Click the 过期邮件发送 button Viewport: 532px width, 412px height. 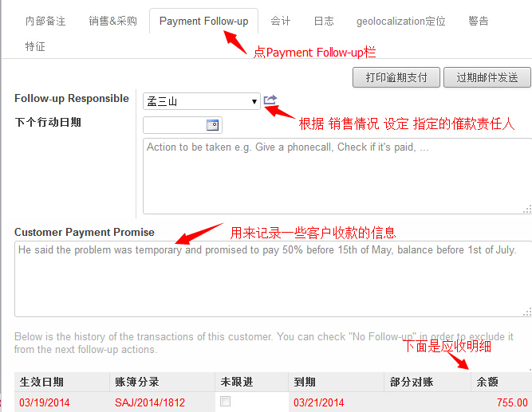pyautogui.click(x=487, y=77)
